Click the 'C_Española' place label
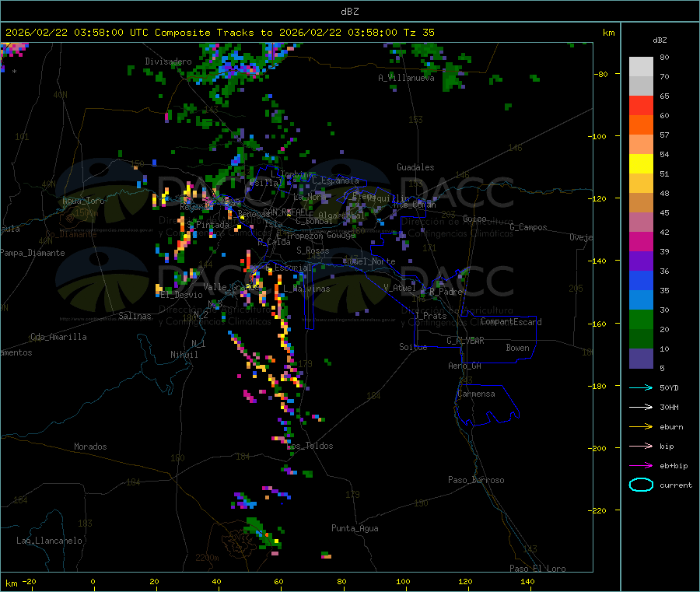Image resolution: width=700 pixels, height=592 pixels. point(335,180)
